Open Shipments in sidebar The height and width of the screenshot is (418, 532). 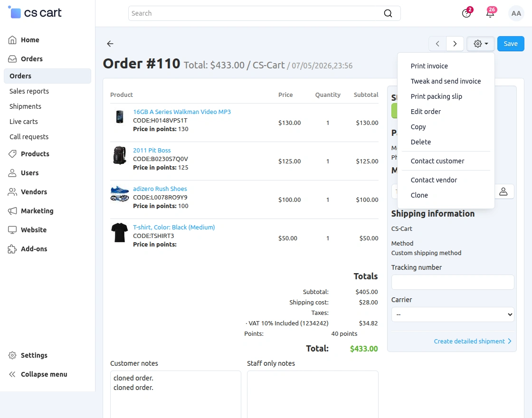pyautogui.click(x=26, y=106)
